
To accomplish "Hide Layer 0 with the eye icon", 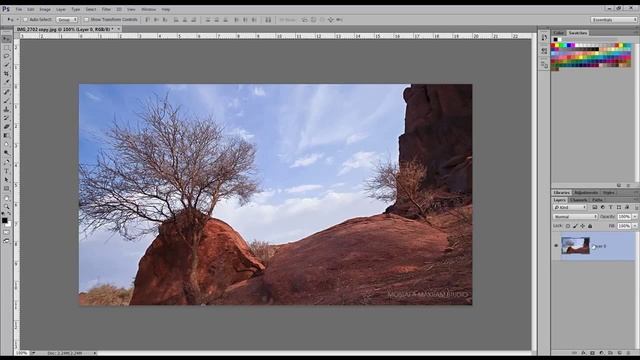I will click(x=556, y=246).
